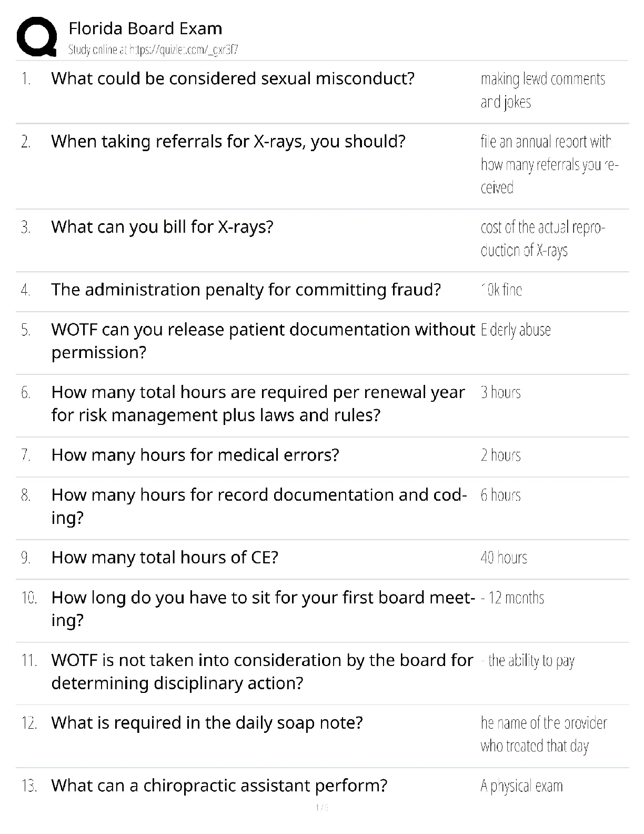This screenshot has width=644, height=834.
Task: Click the '12 months' answer
Action: coord(513,598)
